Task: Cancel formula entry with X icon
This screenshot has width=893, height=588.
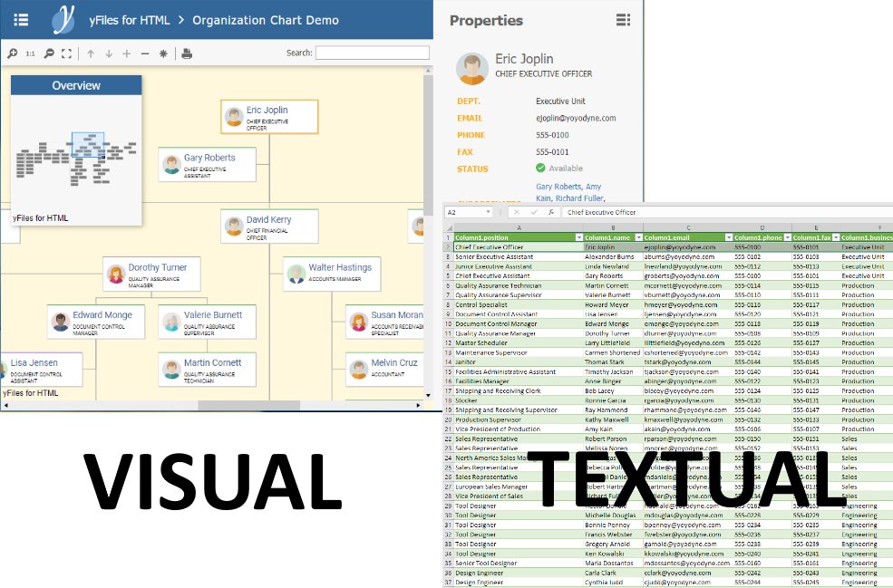Action: coord(517,212)
